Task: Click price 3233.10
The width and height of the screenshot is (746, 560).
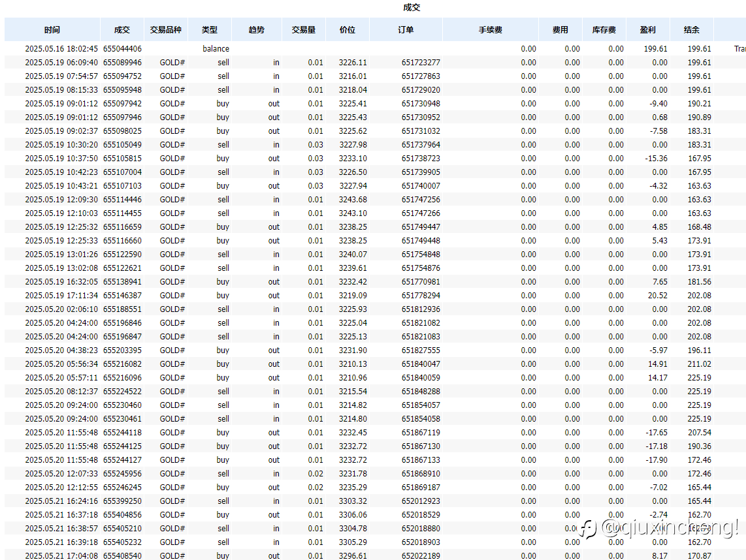Action: (x=353, y=159)
